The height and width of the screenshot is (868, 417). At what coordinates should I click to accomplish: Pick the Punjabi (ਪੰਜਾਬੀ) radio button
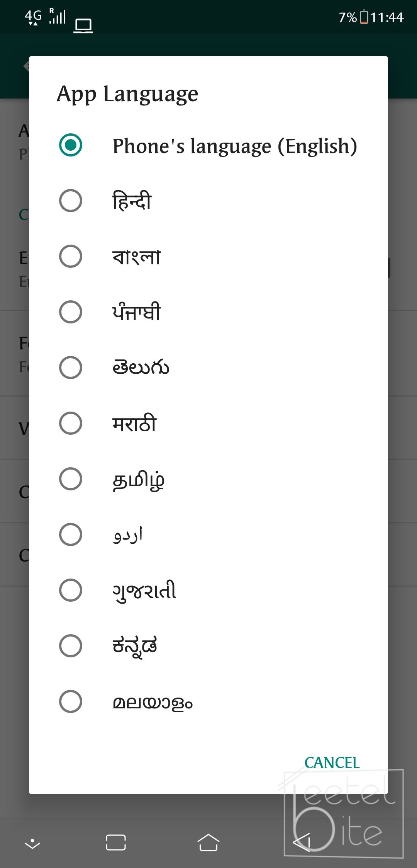click(x=71, y=312)
